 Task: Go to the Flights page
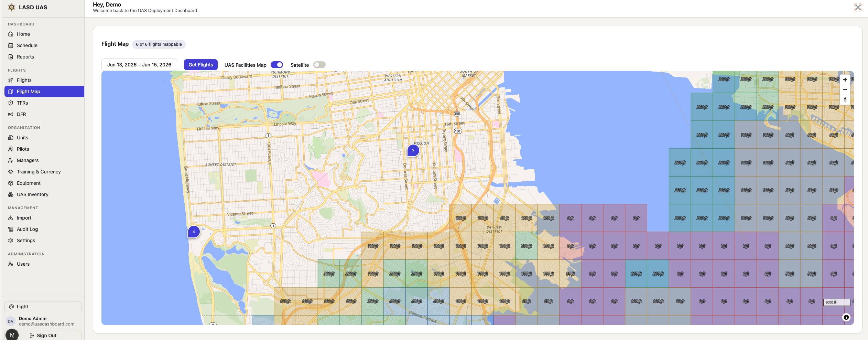coord(44,80)
